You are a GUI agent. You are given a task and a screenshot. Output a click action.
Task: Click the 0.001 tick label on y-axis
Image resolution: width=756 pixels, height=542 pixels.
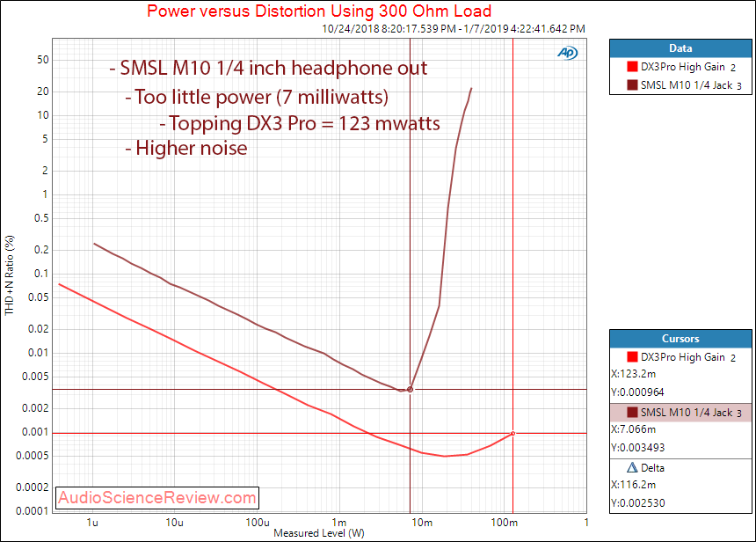(x=35, y=432)
